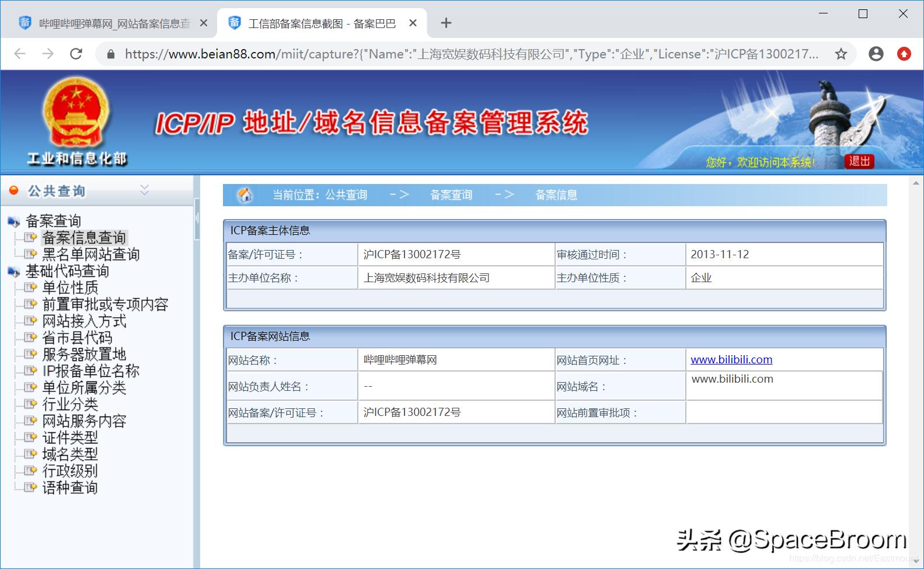Viewport: 924px width, 569px height.
Task: Maximize the browser window
Action: tap(863, 13)
